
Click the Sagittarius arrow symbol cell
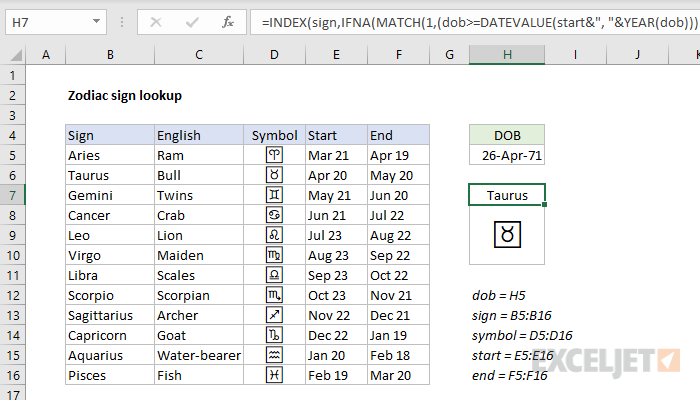pos(274,315)
